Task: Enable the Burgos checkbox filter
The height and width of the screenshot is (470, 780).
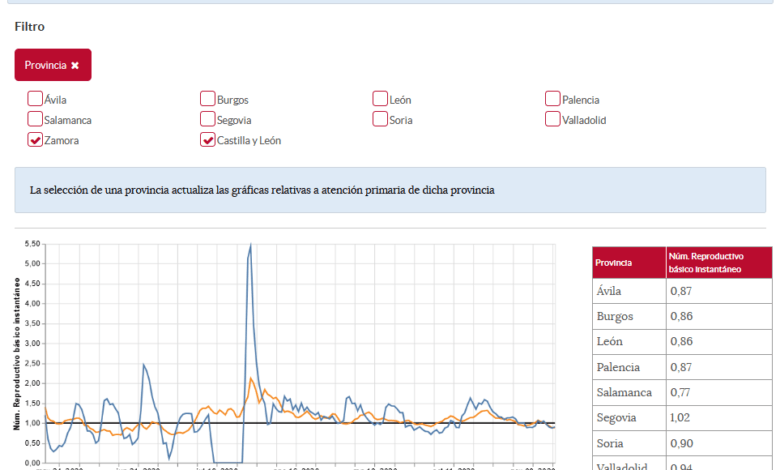Action: coord(208,99)
